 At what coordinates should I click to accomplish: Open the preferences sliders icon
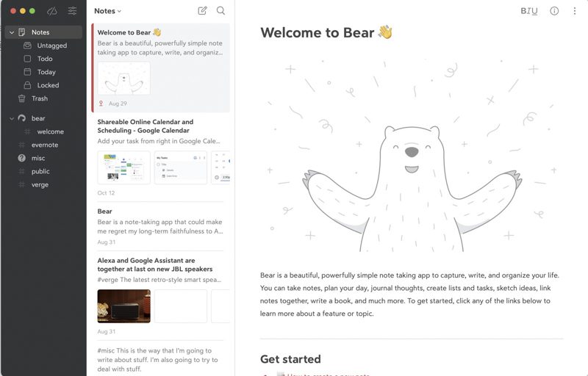point(72,10)
